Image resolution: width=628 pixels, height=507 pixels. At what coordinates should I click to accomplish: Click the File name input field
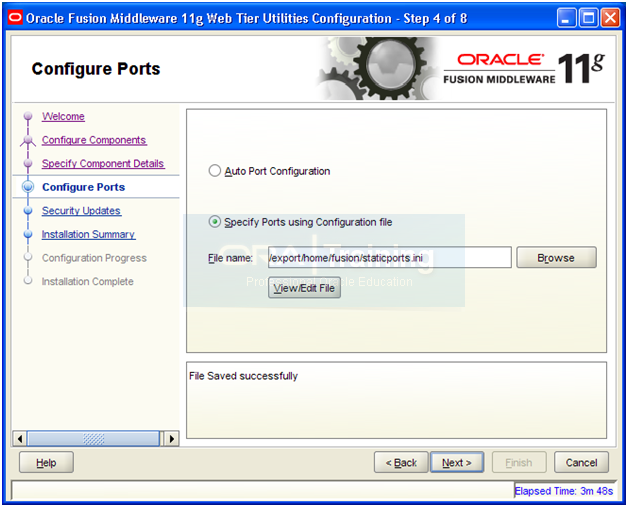coord(389,258)
